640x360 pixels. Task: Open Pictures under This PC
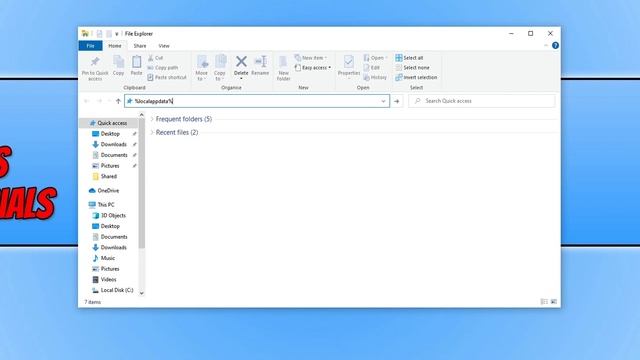[110, 269]
